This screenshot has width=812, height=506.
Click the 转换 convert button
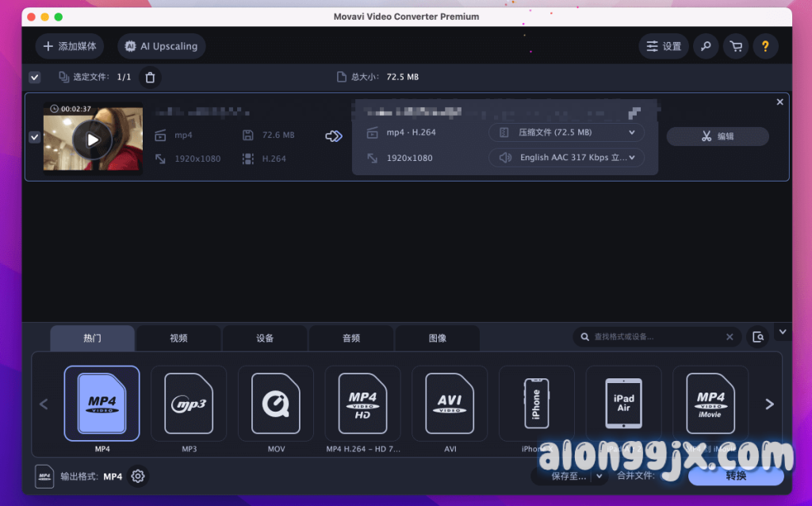[735, 476]
